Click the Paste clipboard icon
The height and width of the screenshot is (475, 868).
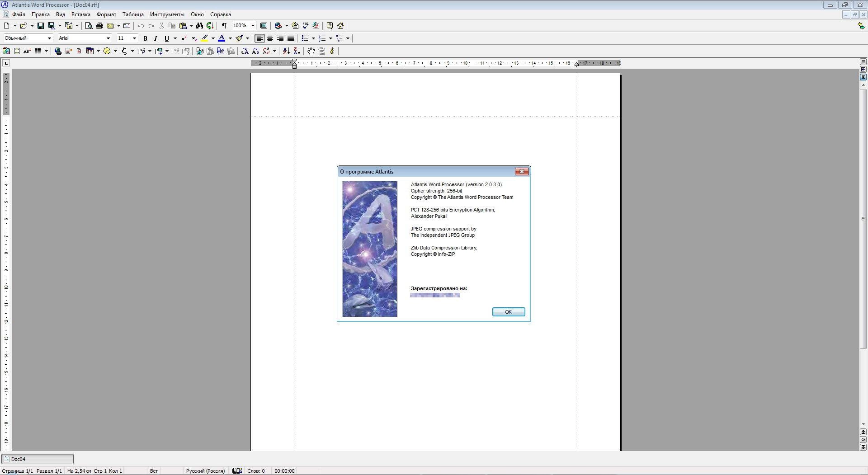pyautogui.click(x=183, y=26)
